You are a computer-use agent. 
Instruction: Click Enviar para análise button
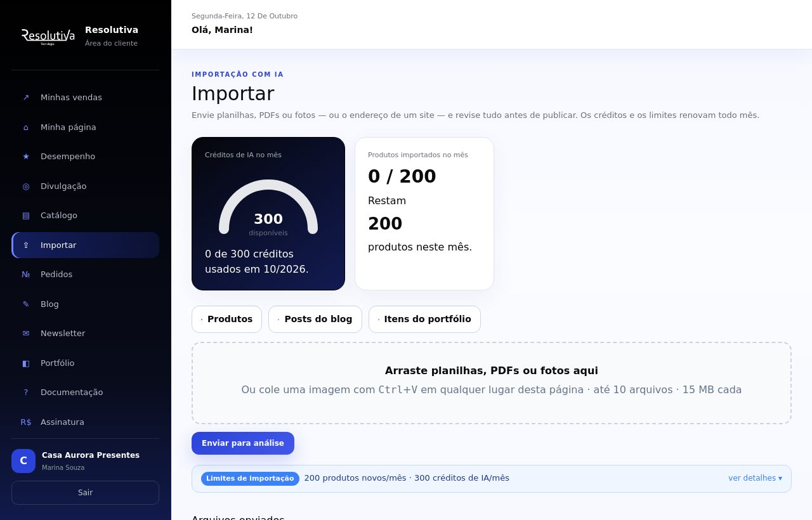[x=243, y=443]
